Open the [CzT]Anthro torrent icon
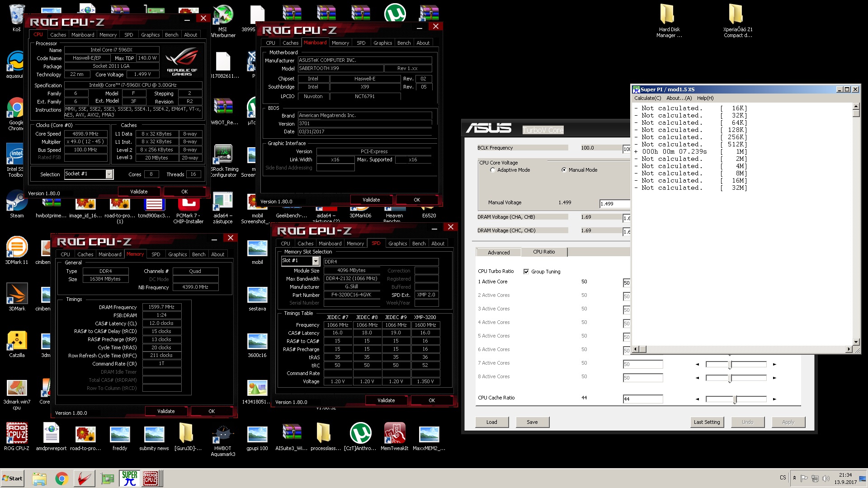Image resolution: width=868 pixels, height=488 pixels. [x=360, y=436]
